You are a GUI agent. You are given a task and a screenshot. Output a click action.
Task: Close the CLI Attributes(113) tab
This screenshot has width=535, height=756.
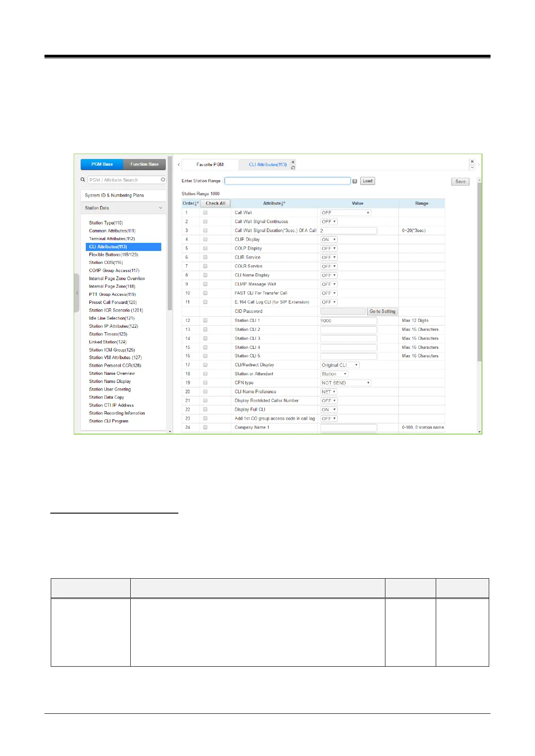[293, 162]
